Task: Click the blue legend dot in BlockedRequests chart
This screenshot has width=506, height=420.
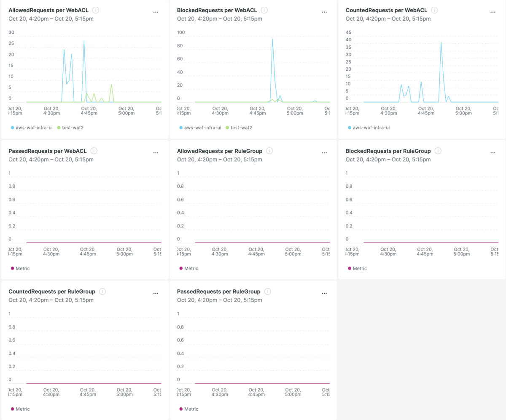Action: point(181,128)
